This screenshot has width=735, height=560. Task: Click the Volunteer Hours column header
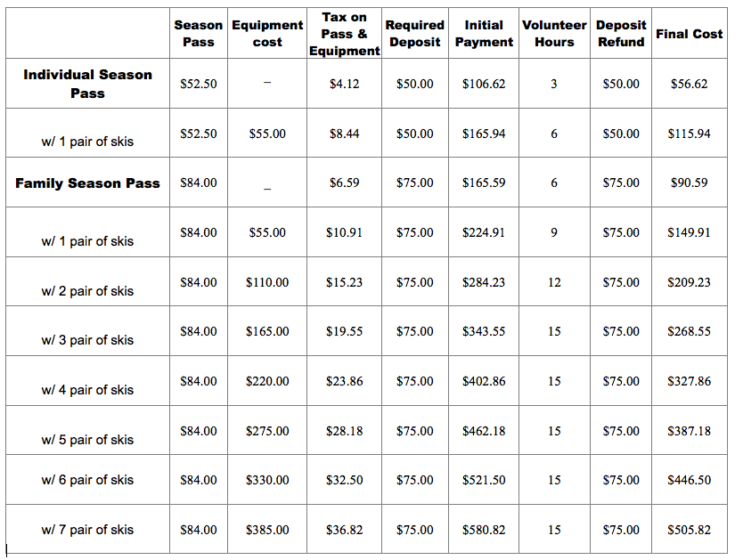click(554, 34)
